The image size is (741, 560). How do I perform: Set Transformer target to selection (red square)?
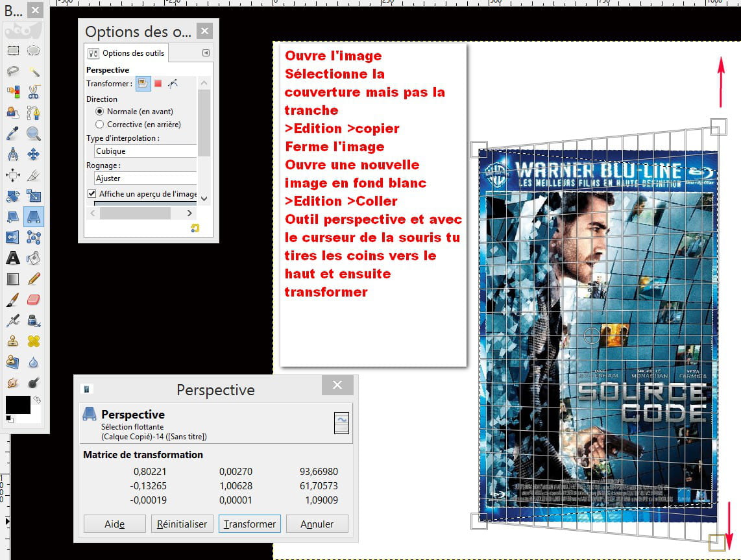coord(158,83)
